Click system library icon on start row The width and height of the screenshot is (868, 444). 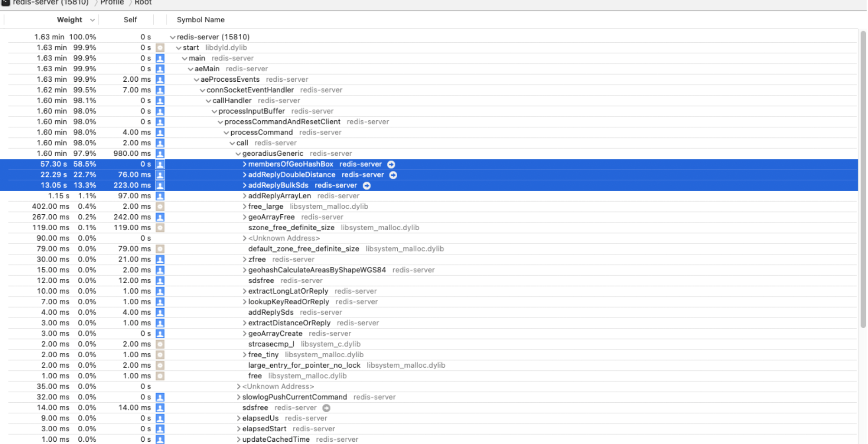[x=160, y=48]
